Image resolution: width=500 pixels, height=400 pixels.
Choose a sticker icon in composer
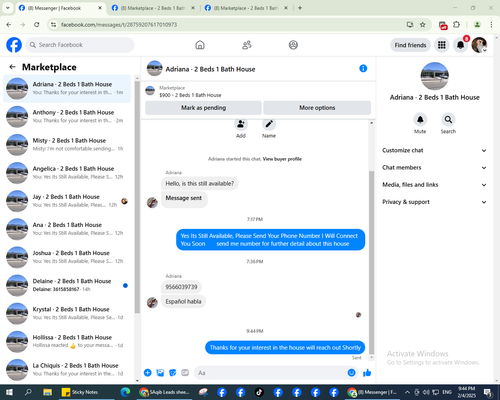click(173, 373)
